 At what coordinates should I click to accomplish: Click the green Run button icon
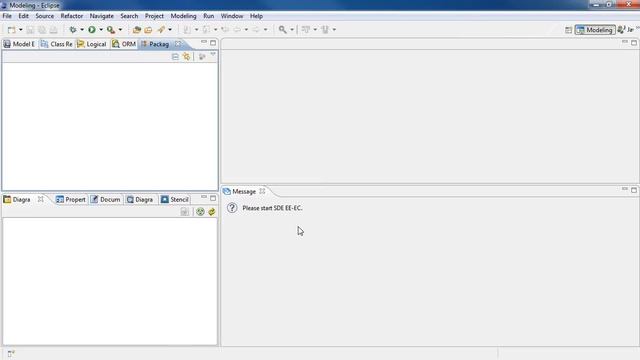pos(92,29)
